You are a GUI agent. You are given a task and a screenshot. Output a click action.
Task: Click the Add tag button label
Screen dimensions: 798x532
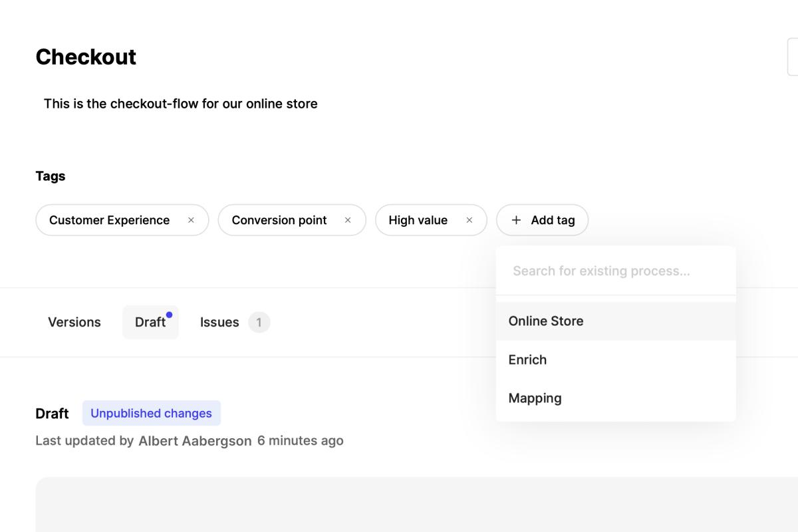tap(553, 220)
